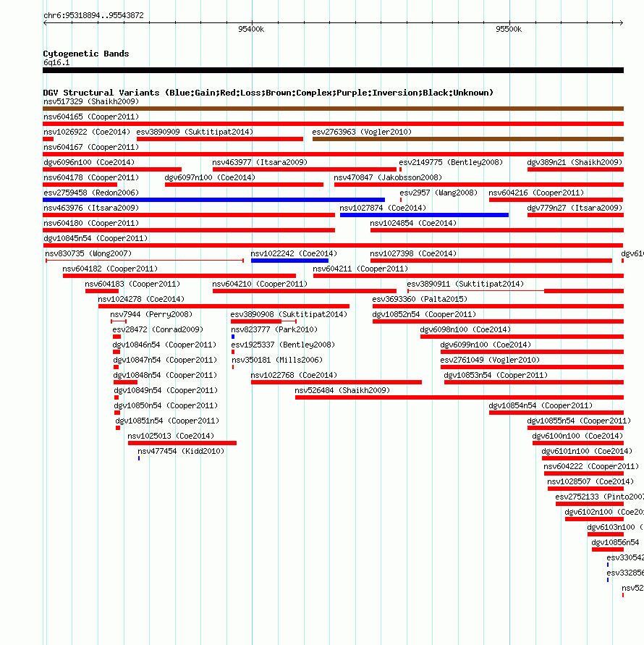Click the 95400k ruler position label
The image size is (644, 645).
coord(251,29)
